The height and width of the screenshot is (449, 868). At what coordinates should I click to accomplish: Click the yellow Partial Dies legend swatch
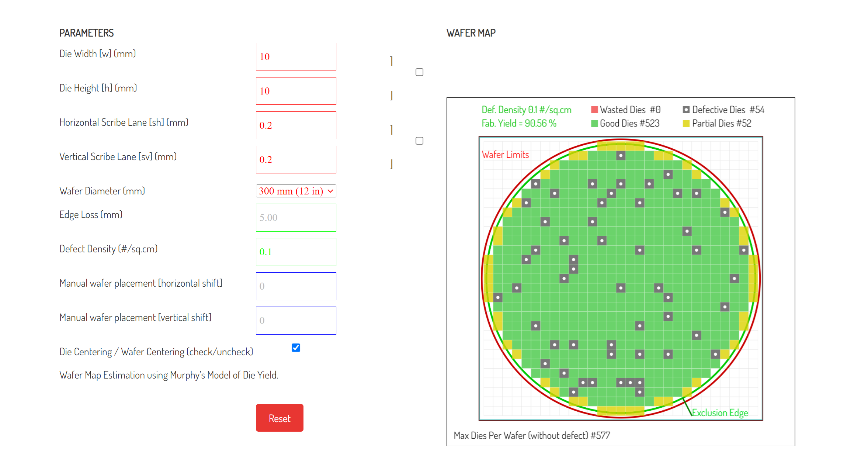tap(686, 123)
